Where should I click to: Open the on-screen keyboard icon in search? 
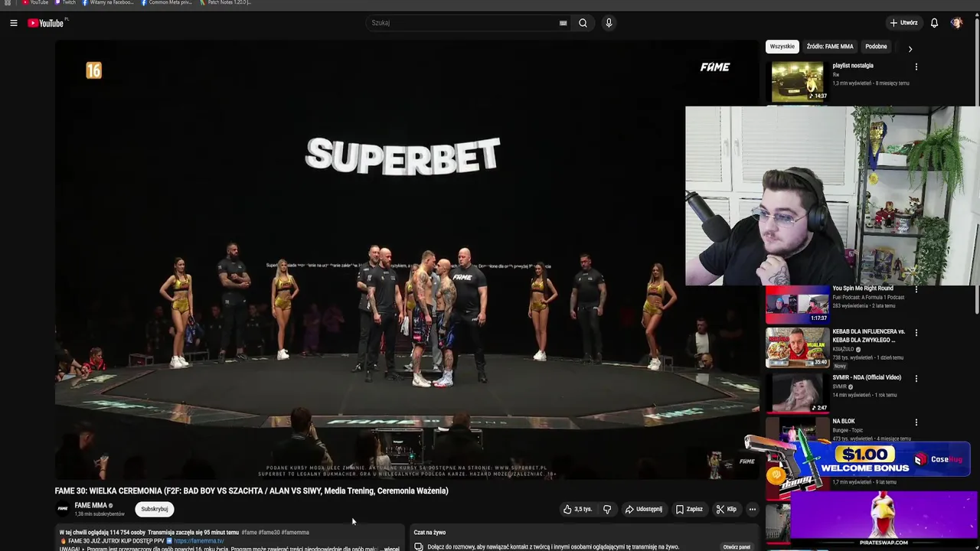click(563, 23)
